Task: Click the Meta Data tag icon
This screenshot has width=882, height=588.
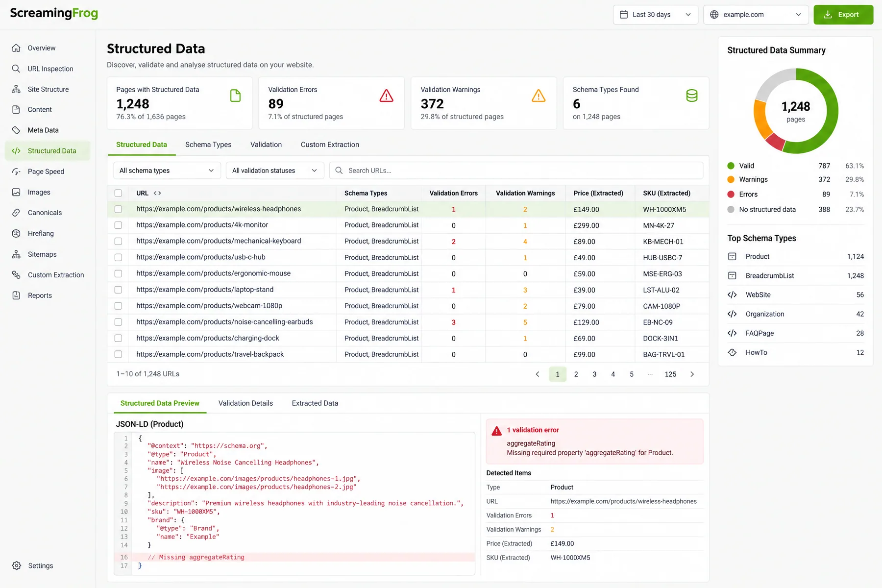Action: point(16,130)
